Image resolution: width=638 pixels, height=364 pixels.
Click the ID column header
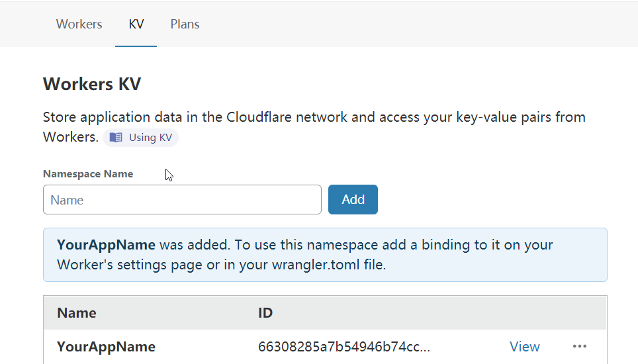tap(265, 313)
